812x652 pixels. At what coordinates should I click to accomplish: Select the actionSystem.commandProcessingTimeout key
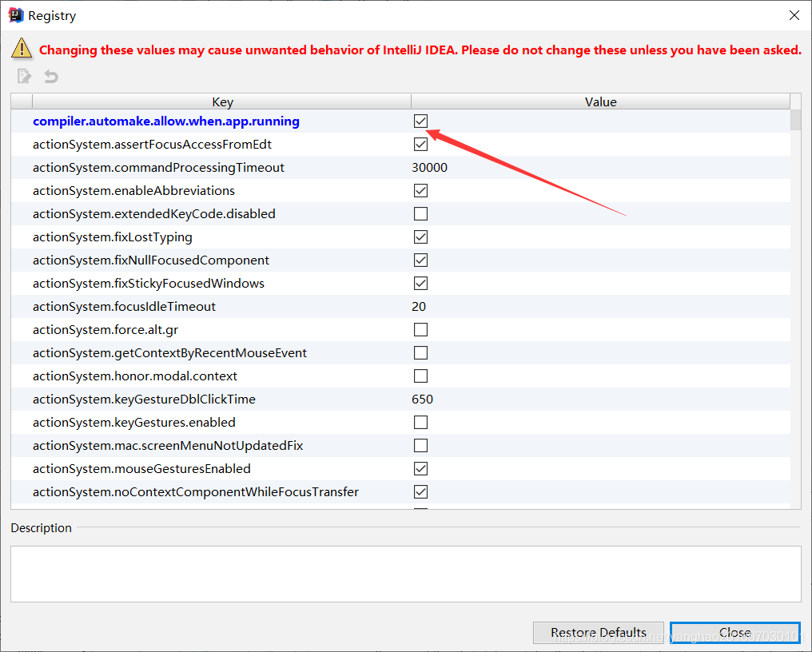pos(158,168)
